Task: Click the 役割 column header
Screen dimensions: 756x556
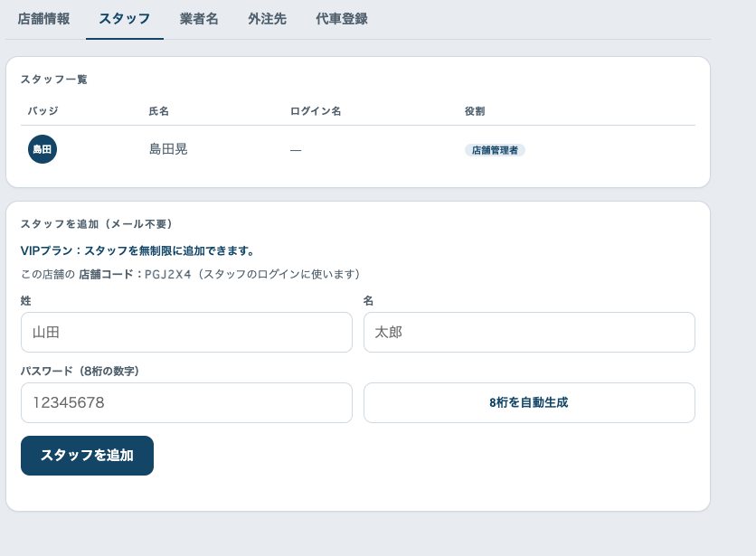Action: click(x=475, y=111)
